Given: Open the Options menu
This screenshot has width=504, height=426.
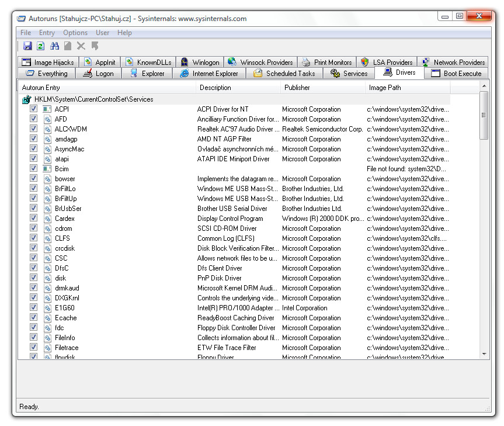Looking at the screenshot, I should tap(75, 33).
